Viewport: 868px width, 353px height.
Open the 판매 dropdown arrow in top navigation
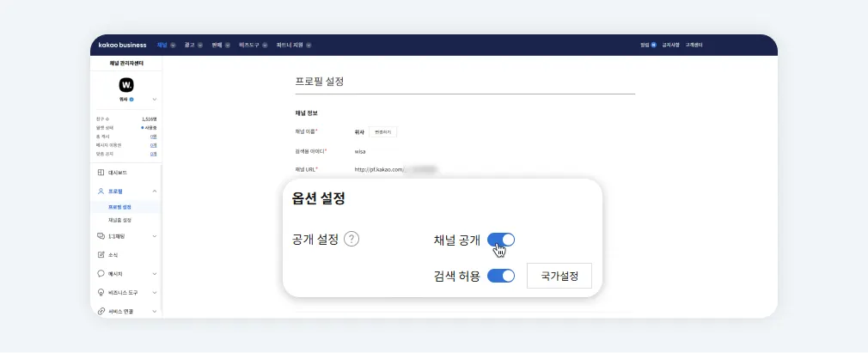point(228,45)
